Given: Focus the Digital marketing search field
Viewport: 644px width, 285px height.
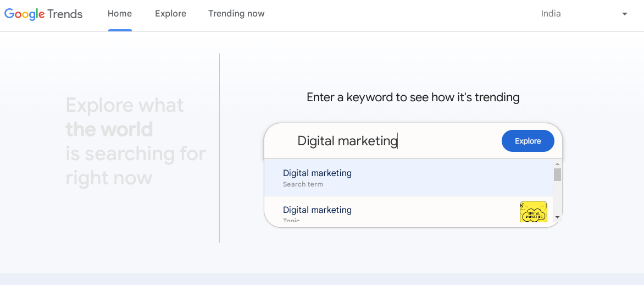Looking at the screenshot, I should coord(382,141).
